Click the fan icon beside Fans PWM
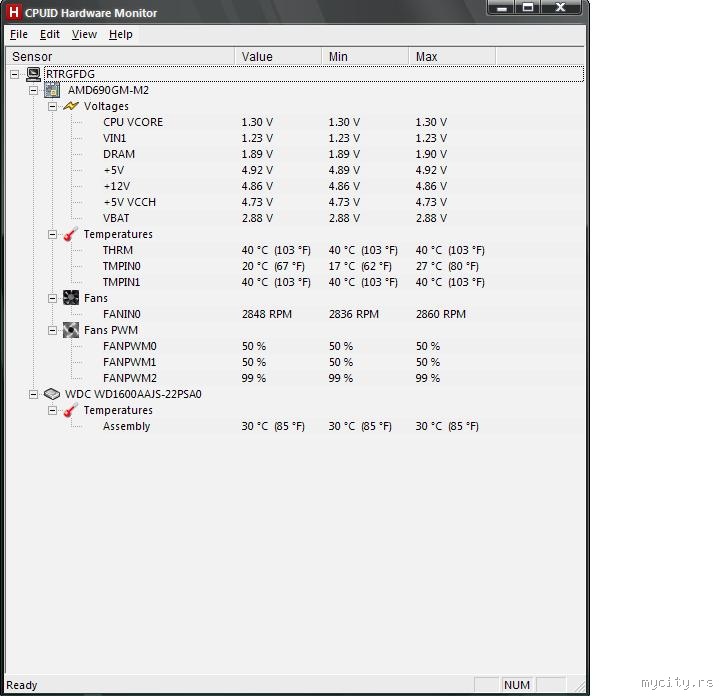Screen dimensions: 720x696 [x=71, y=330]
